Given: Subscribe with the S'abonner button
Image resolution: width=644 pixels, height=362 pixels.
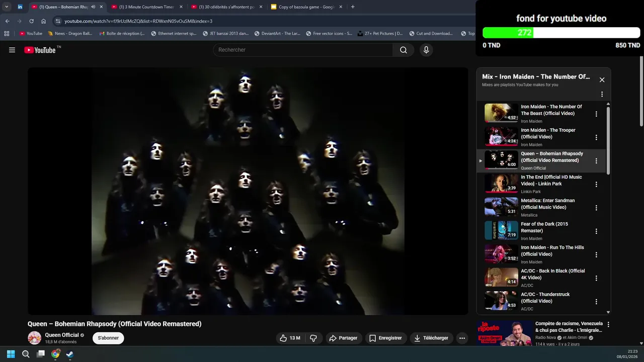Looking at the screenshot, I should (108, 338).
